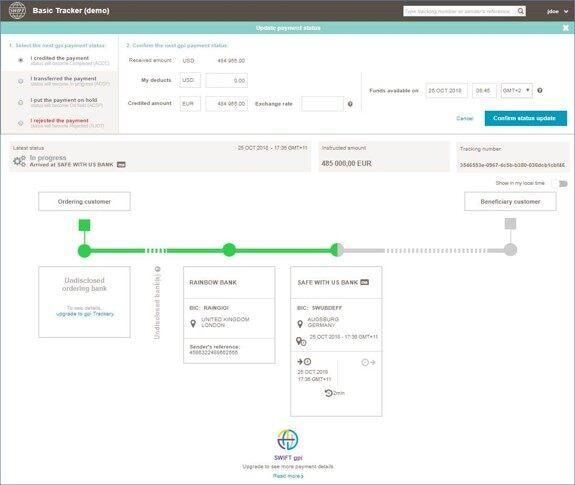Click Confirm status update button
Screen dimensions: 575x485
(x=525, y=118)
